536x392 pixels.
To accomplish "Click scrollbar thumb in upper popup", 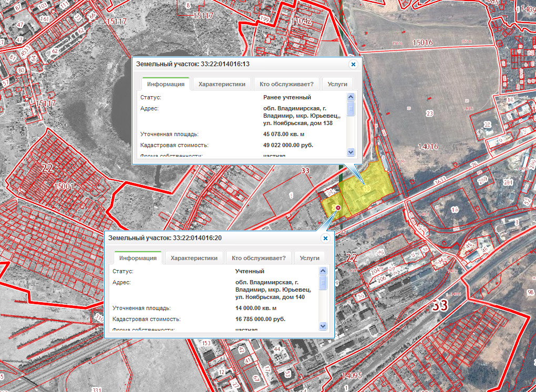I will tap(351, 109).
